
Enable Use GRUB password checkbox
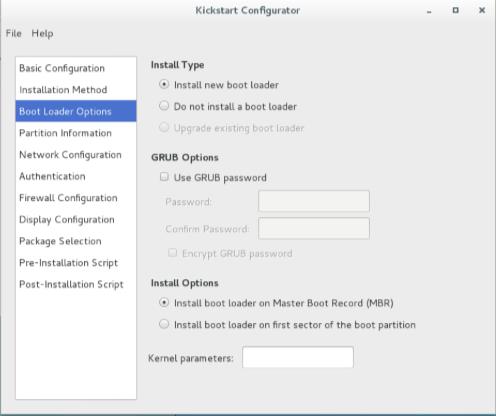164,177
